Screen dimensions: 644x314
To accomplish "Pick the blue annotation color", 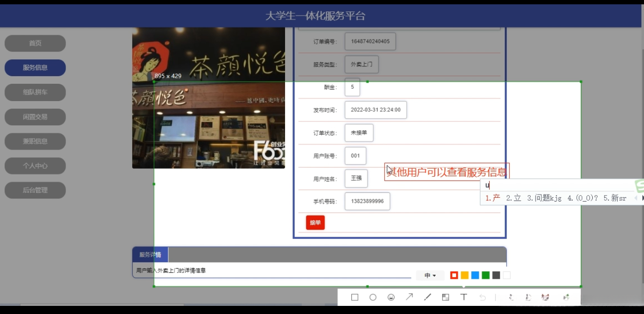I will point(476,276).
